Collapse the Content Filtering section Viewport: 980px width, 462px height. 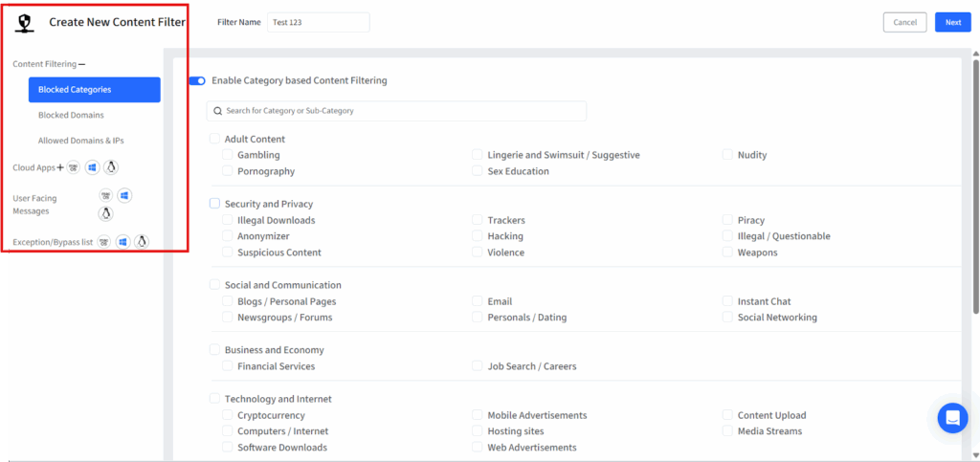point(81,64)
